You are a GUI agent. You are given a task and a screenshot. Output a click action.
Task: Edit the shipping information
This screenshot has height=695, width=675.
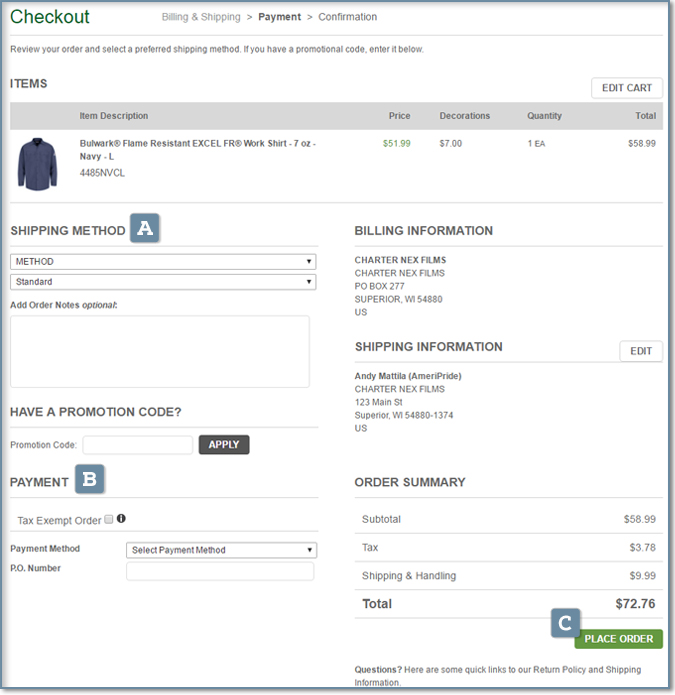(640, 351)
